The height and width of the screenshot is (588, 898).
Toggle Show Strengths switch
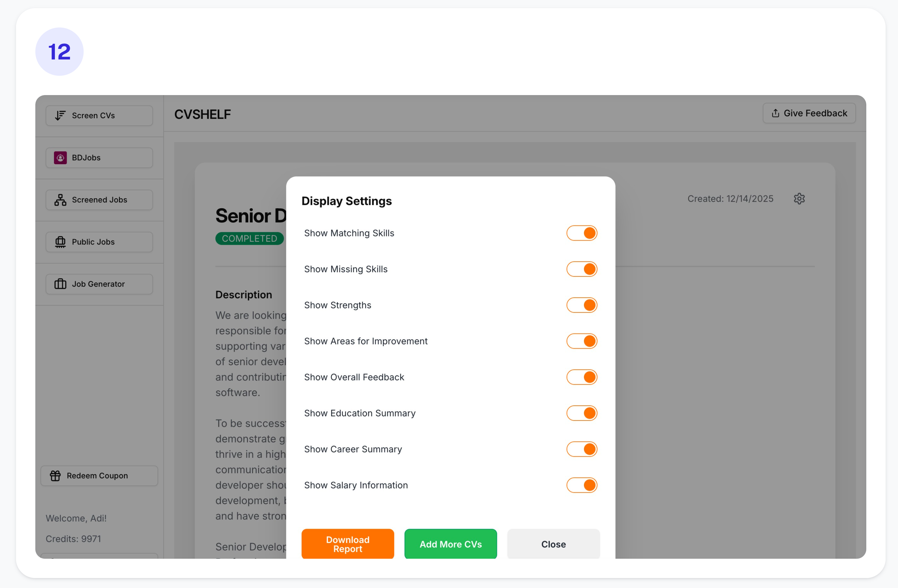tap(582, 305)
